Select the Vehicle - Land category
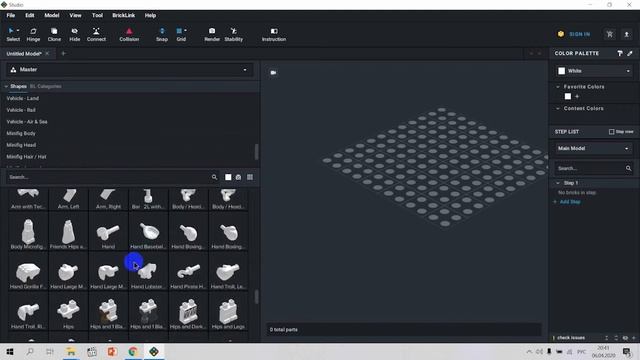This screenshot has height=360, width=640. (x=23, y=98)
